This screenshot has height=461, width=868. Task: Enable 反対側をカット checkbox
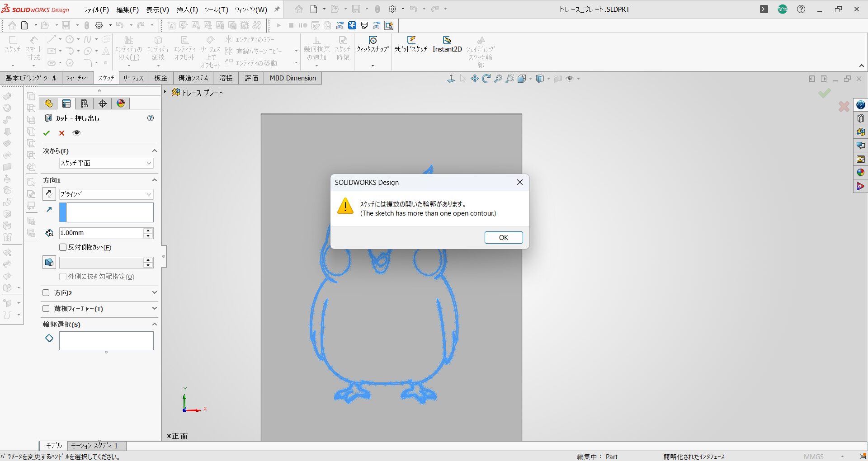63,247
